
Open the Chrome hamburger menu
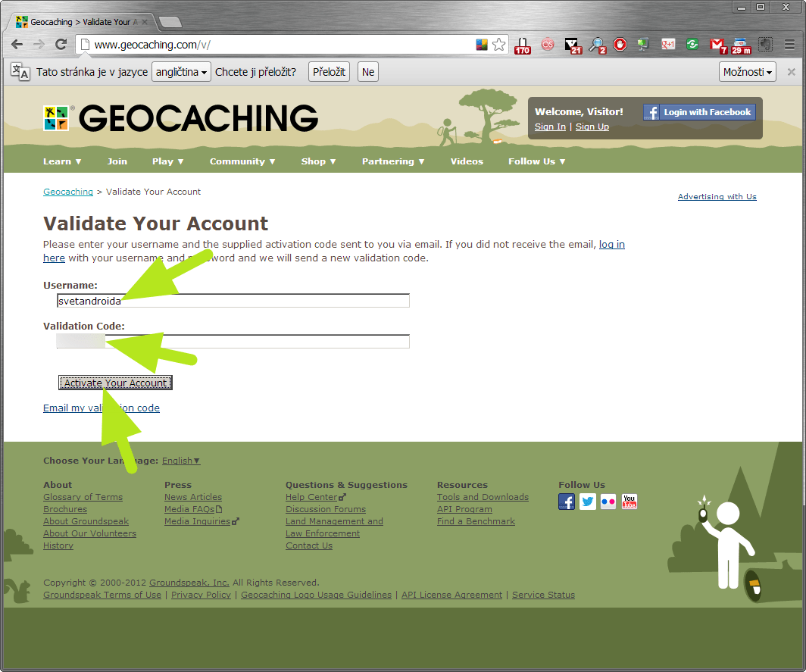(x=790, y=45)
